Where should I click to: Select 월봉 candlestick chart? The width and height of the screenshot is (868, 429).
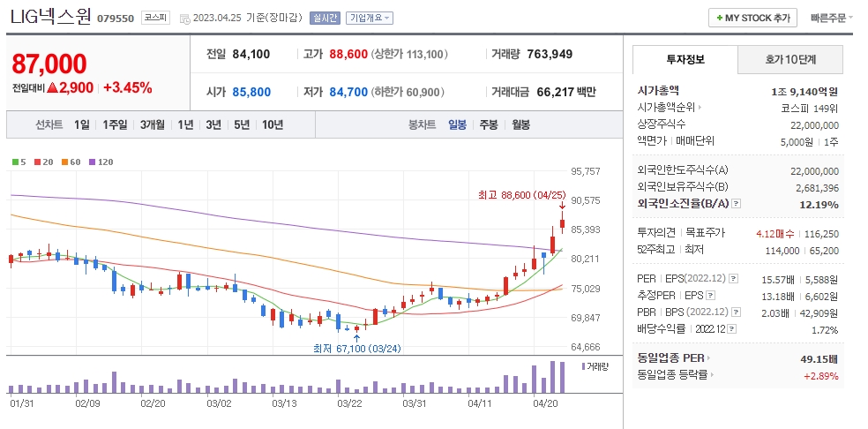[520, 124]
